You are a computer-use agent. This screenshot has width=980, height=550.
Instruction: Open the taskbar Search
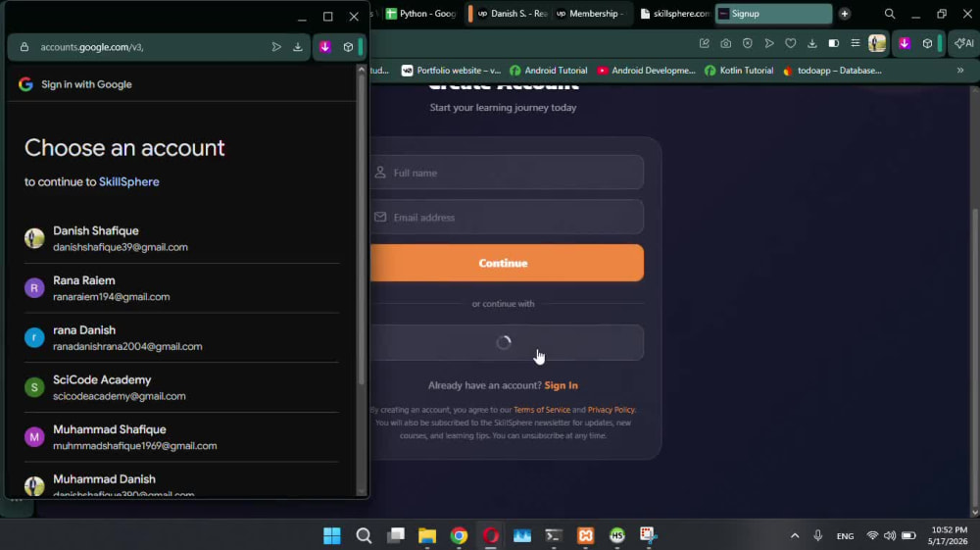tap(364, 535)
